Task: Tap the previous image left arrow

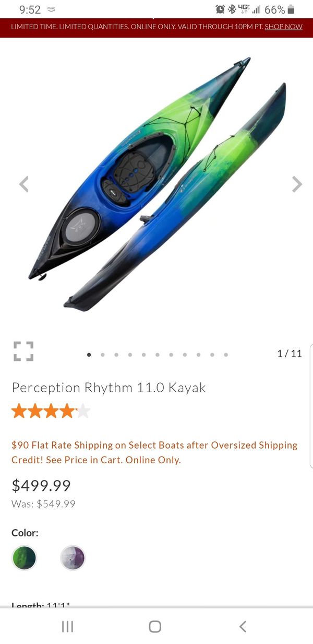Action: click(x=23, y=184)
